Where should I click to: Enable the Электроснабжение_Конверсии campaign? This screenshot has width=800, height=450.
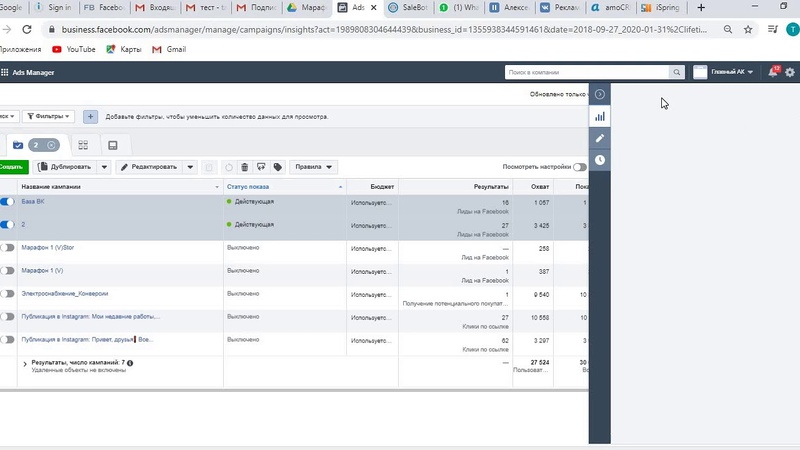[x=7, y=294]
